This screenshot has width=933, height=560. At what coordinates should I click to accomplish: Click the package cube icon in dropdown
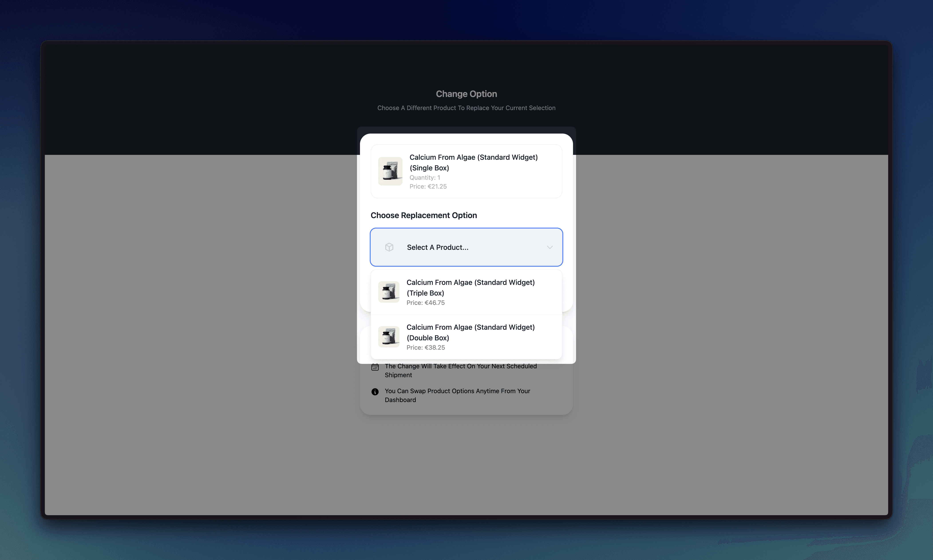(x=389, y=247)
